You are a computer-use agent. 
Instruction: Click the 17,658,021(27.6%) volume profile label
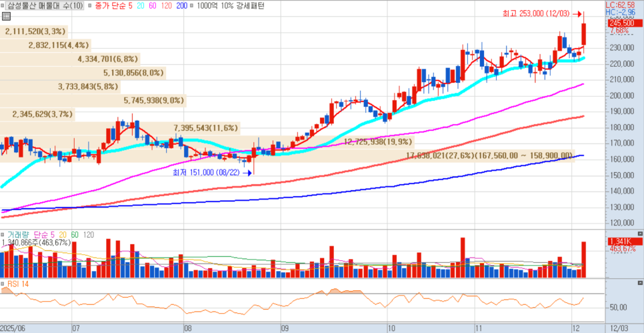click(x=489, y=155)
